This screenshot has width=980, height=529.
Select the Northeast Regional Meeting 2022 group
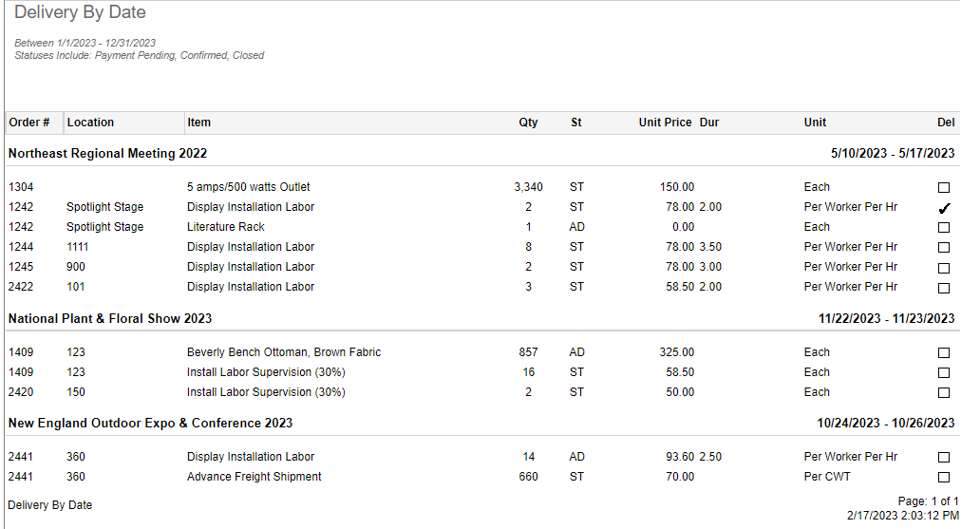pyautogui.click(x=107, y=153)
